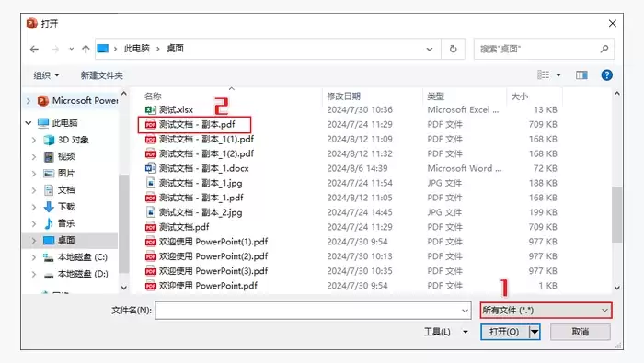Open the 组织 menu
Viewport: 644px width, 363px height.
click(46, 75)
